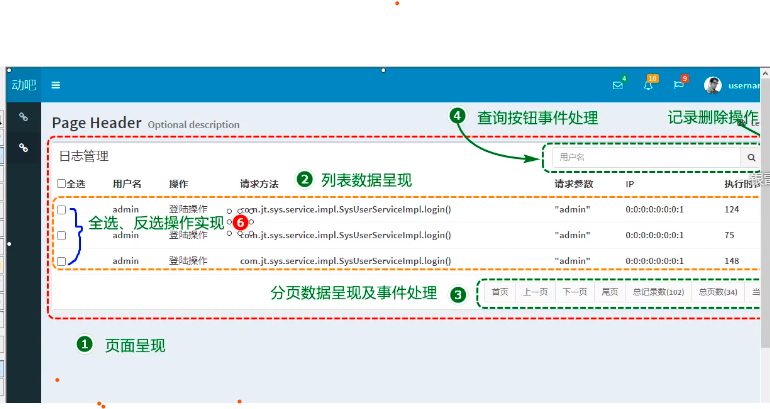Open the mail messages envelope icon
770x409 pixels.
point(618,85)
